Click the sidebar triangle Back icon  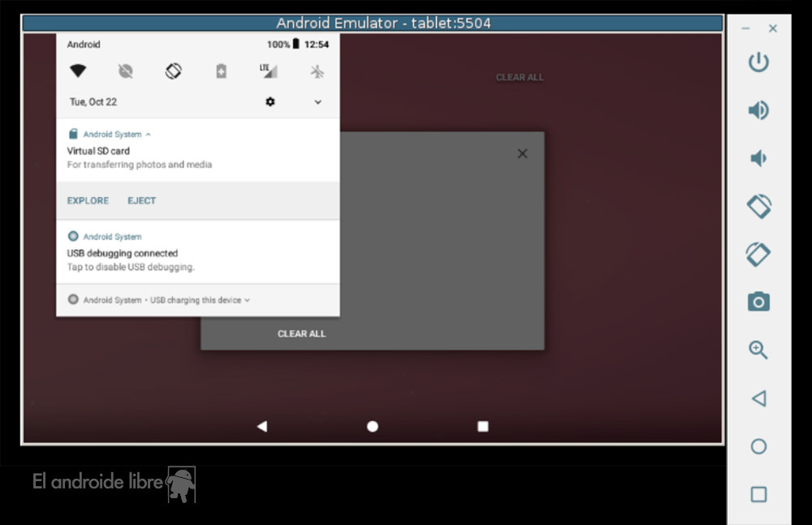tap(758, 398)
